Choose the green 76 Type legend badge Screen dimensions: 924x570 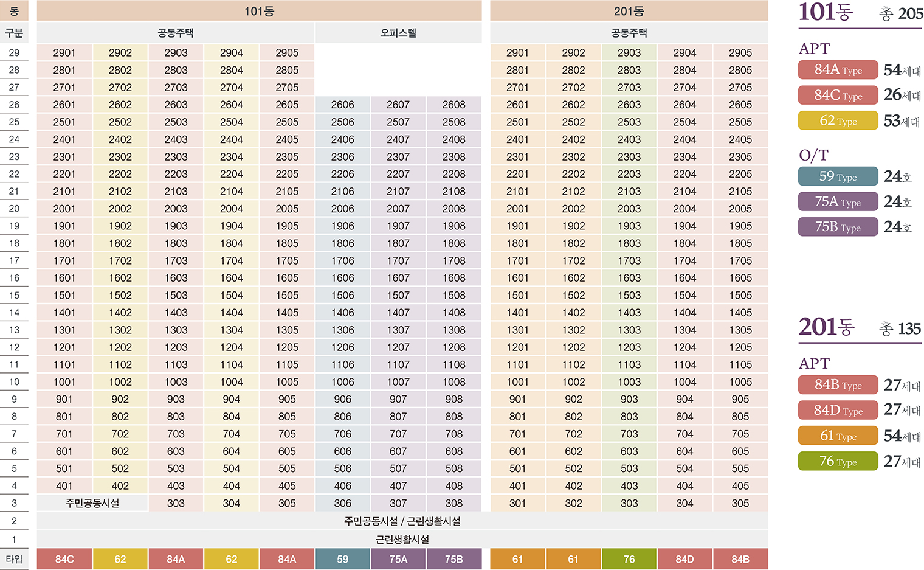(838, 461)
